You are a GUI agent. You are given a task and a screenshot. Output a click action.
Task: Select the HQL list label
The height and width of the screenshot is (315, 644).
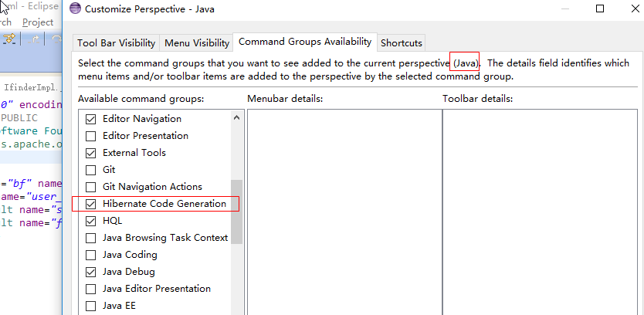tap(112, 221)
